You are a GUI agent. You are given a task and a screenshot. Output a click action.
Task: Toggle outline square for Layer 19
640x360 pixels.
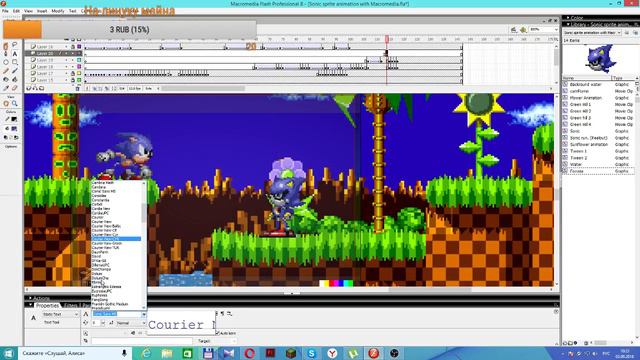tap(79, 60)
